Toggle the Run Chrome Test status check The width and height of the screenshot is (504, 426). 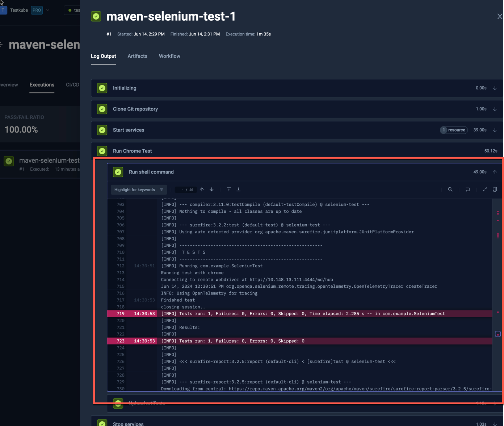point(102,151)
